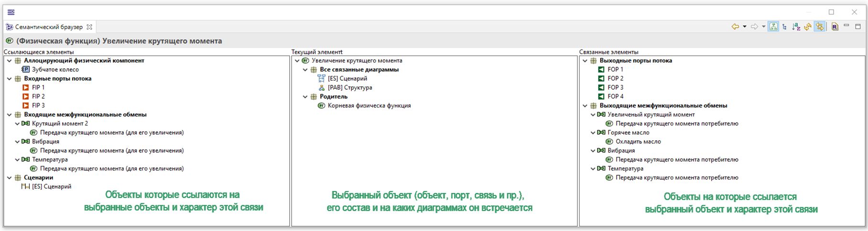Screen dimensions: 868x231
Task: Toggle alphabetical a-z sorting
Action: [x=796, y=27]
